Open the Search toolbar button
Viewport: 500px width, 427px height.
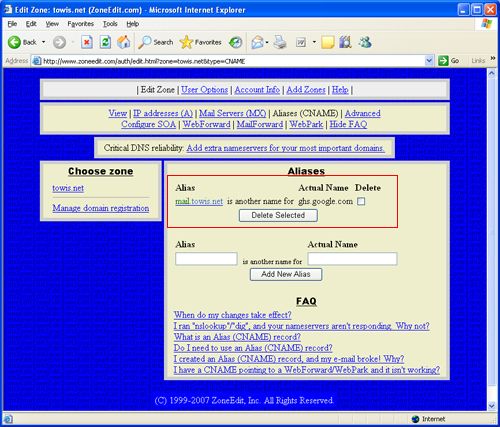point(156,42)
